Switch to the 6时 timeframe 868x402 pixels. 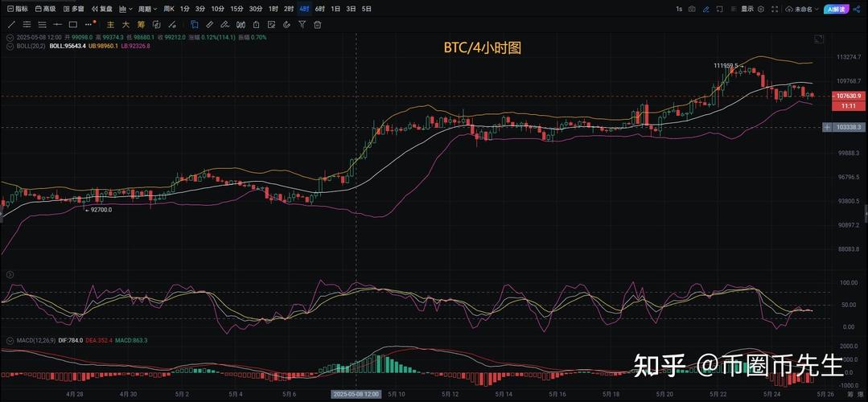click(319, 9)
